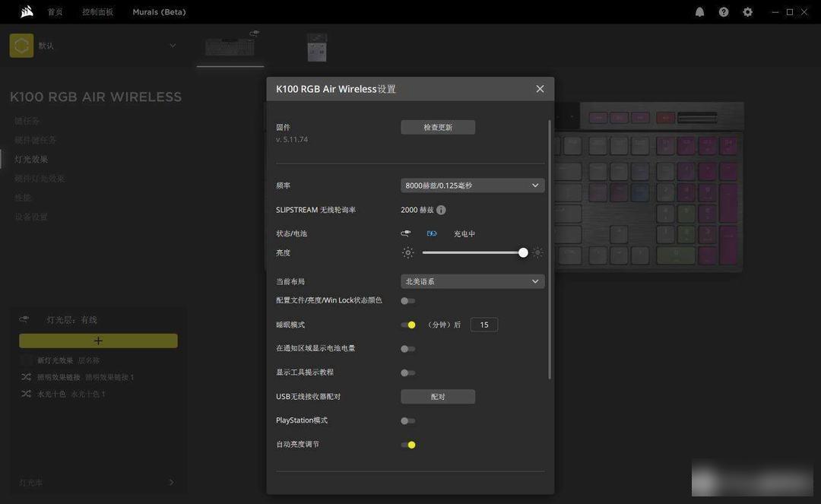Viewport: 821px width, 504px height.
Task: Click the shuffle icon beside 水光十色
Action: [x=26, y=394]
